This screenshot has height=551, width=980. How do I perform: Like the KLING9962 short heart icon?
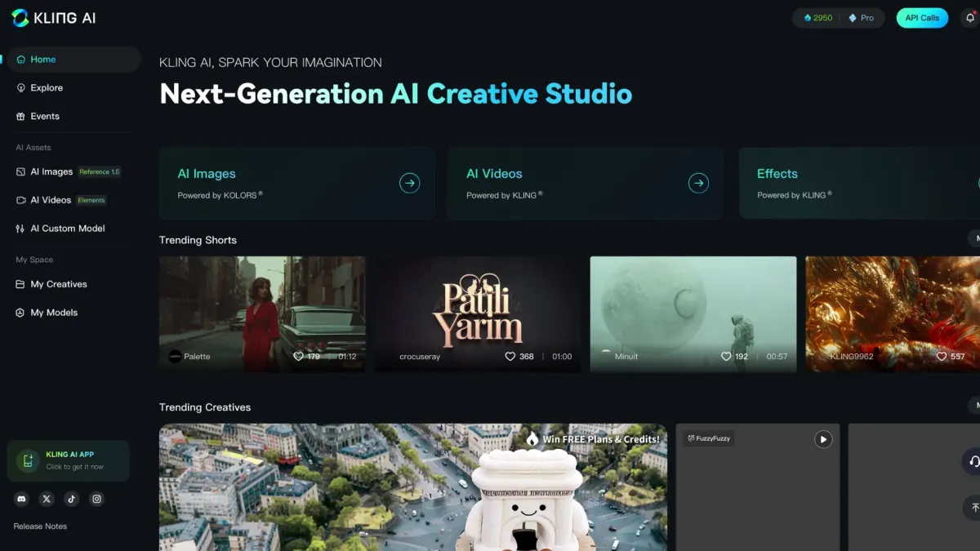pos(942,357)
